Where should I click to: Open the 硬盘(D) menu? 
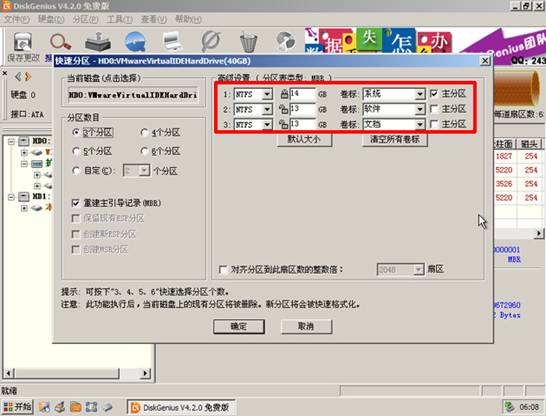coord(51,19)
